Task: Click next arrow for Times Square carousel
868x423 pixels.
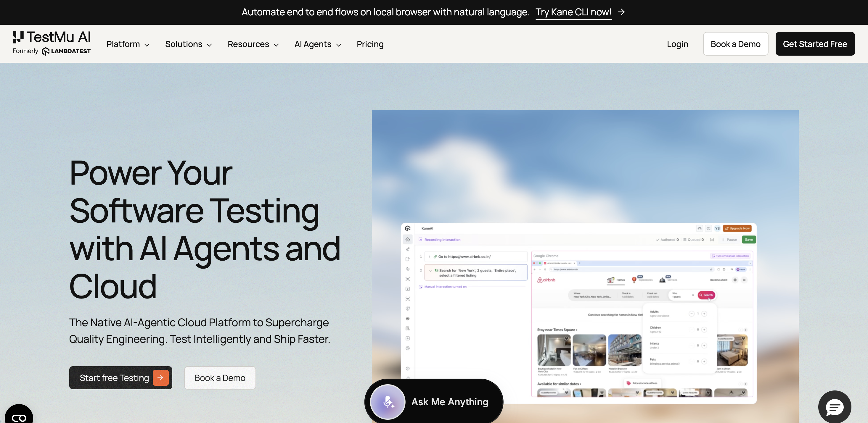Action: [x=745, y=330]
